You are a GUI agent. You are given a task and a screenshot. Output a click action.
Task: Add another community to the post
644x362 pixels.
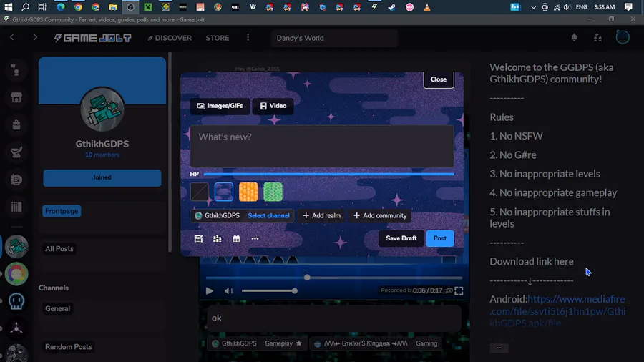point(380,215)
